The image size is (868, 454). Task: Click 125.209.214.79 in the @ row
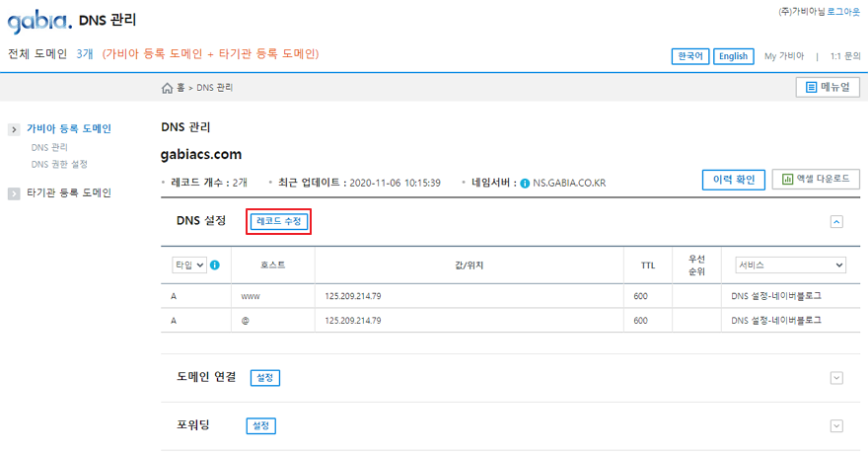[353, 321]
